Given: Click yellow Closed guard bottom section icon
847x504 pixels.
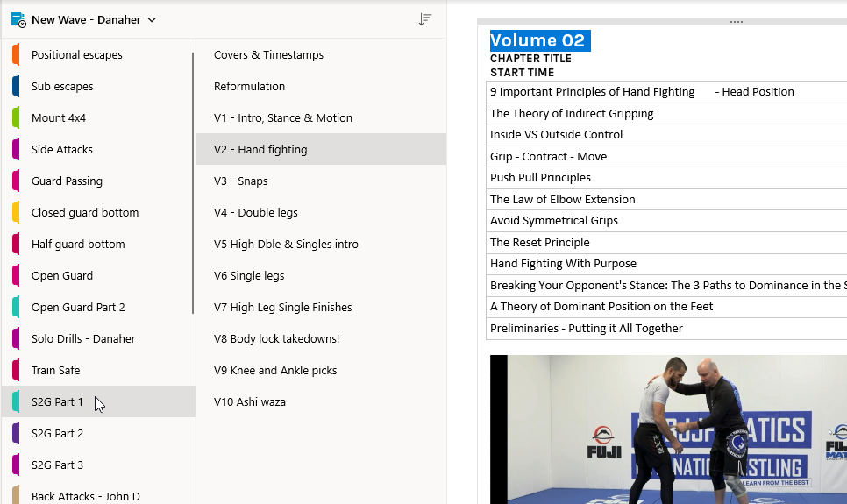Looking at the screenshot, I should pos(16,213).
